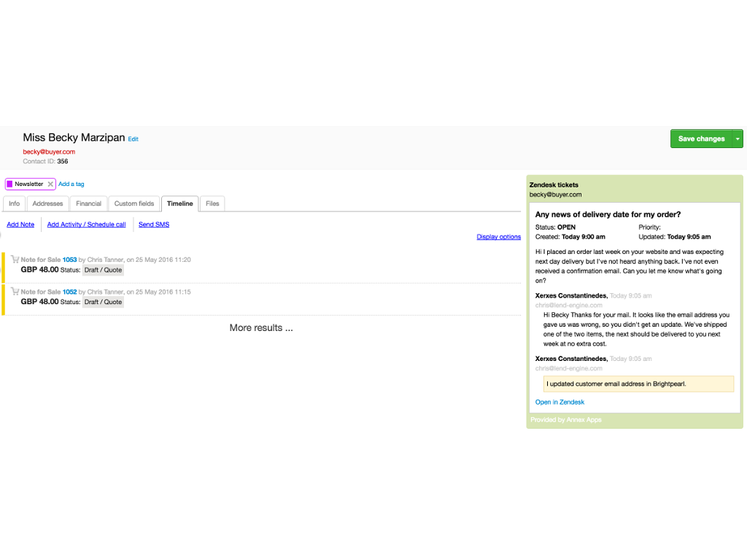Switch to the Info tab

14,204
